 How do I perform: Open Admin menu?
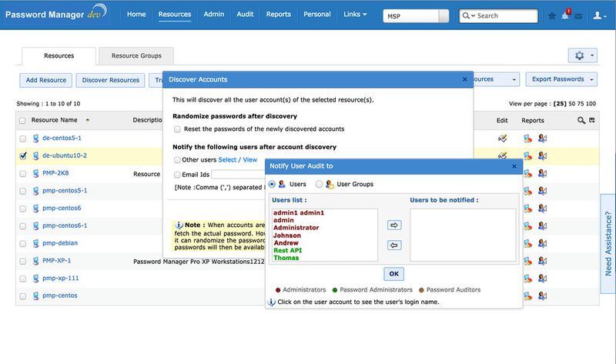pos(214,14)
